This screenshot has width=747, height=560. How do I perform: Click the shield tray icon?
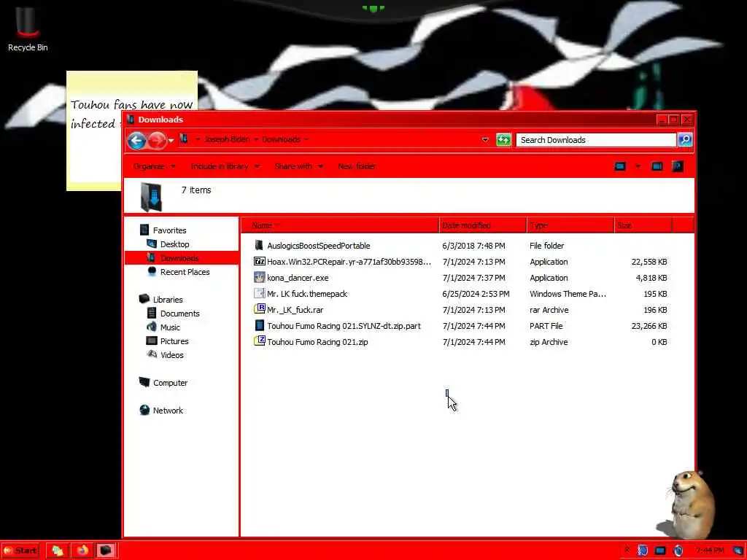pos(642,551)
